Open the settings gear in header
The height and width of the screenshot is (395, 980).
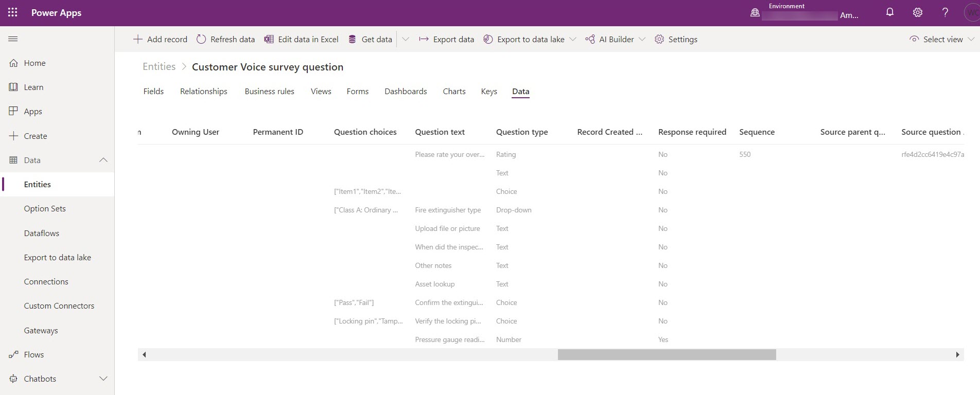click(918, 13)
